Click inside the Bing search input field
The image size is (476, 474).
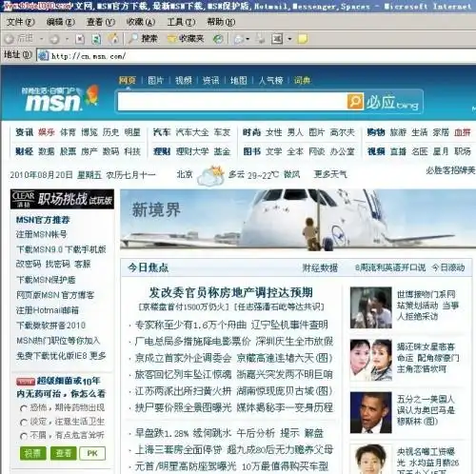coord(231,102)
